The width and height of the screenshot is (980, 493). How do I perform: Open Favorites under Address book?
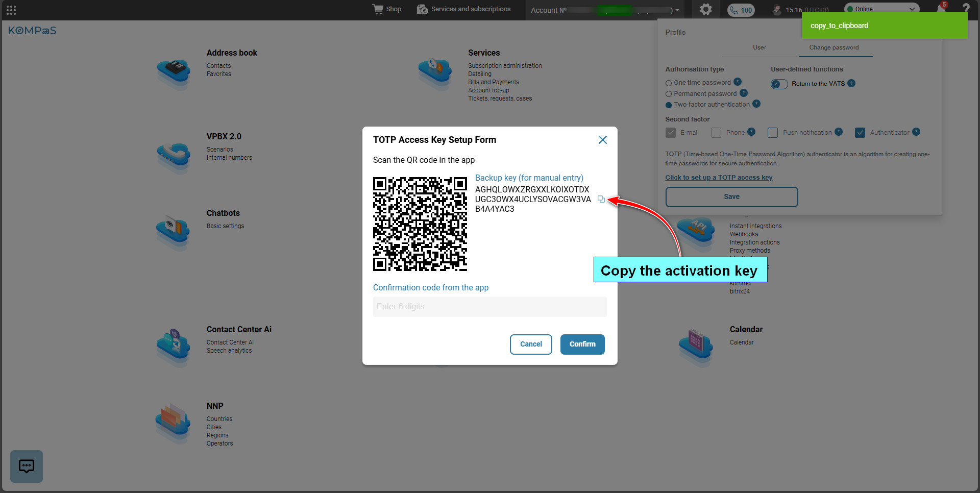point(218,74)
